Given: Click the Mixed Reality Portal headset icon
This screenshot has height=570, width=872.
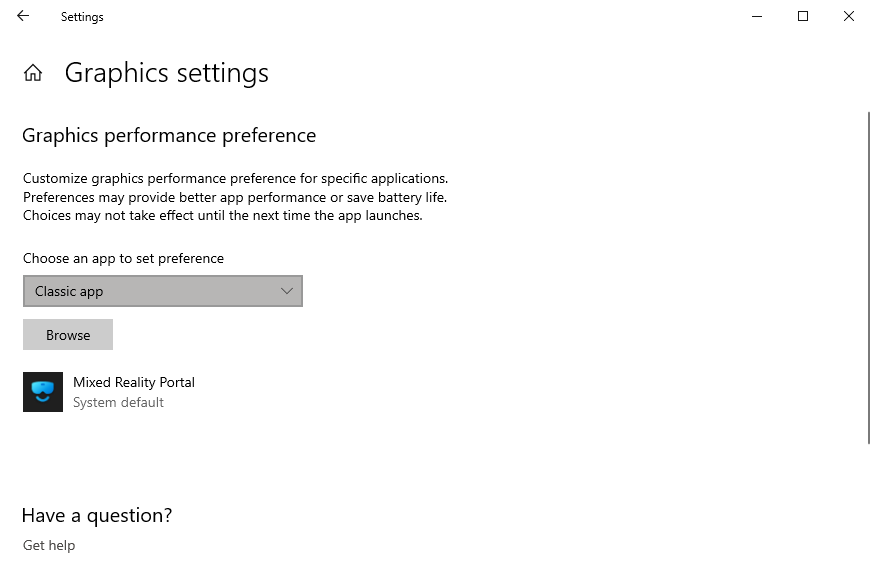Looking at the screenshot, I should [x=43, y=392].
